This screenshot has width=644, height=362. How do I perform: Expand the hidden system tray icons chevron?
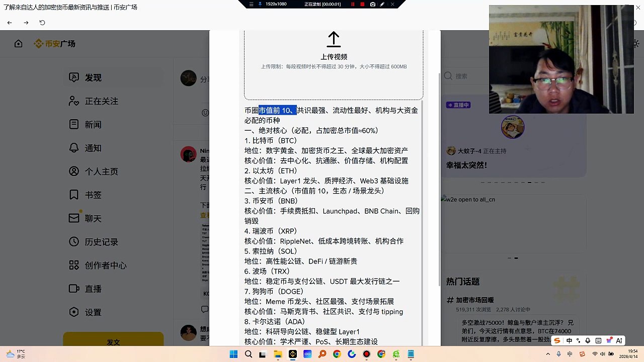[548, 354]
